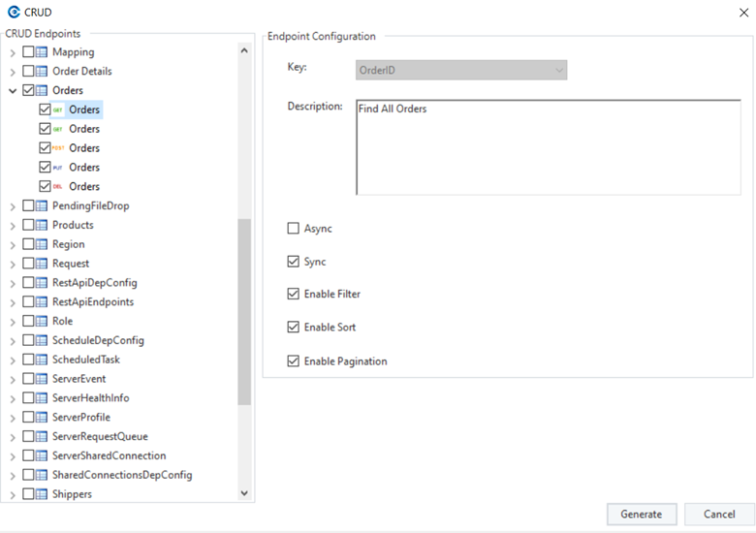Click the endpoints list scrollbar down arrow
This screenshot has height=533, width=756.
click(x=244, y=493)
